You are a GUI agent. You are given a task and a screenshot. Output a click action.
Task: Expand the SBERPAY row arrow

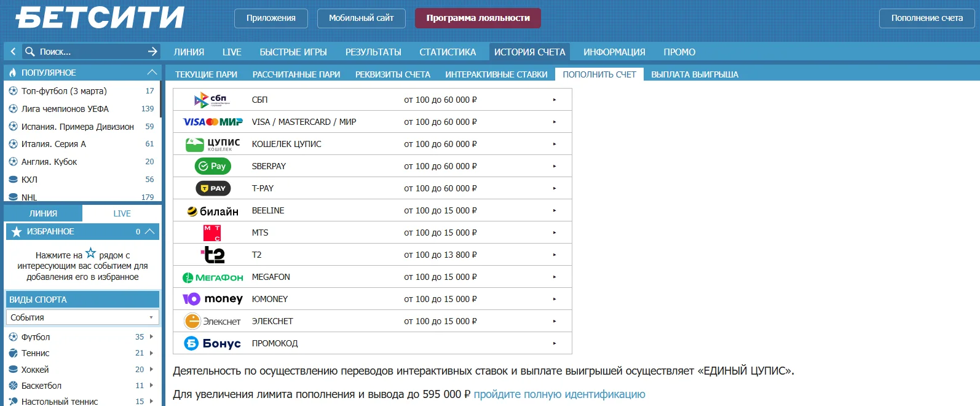[x=554, y=166]
